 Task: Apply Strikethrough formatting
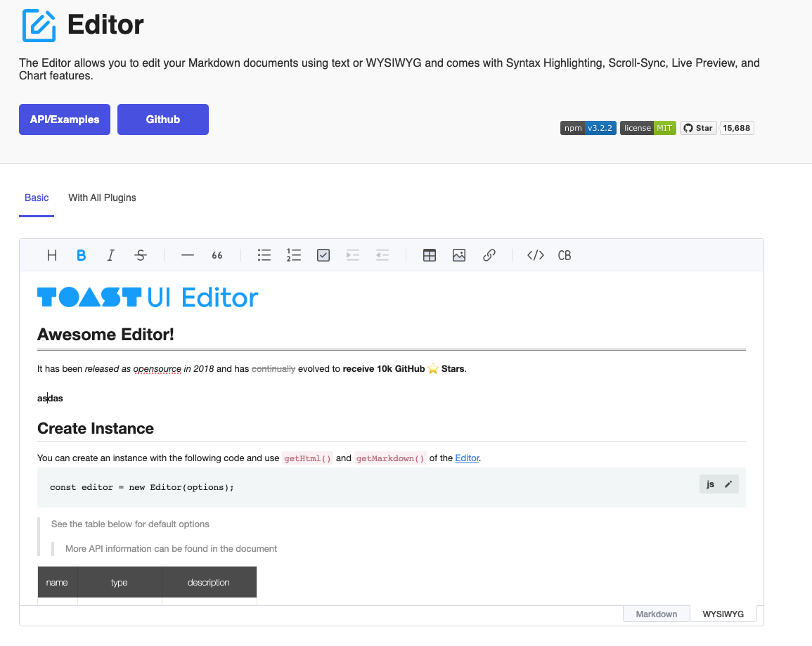coord(141,255)
